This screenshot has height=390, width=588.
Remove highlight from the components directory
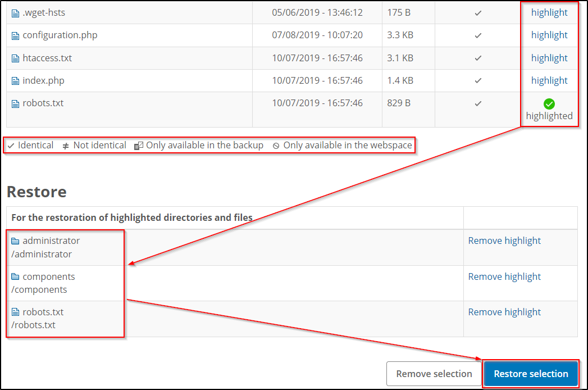click(504, 276)
